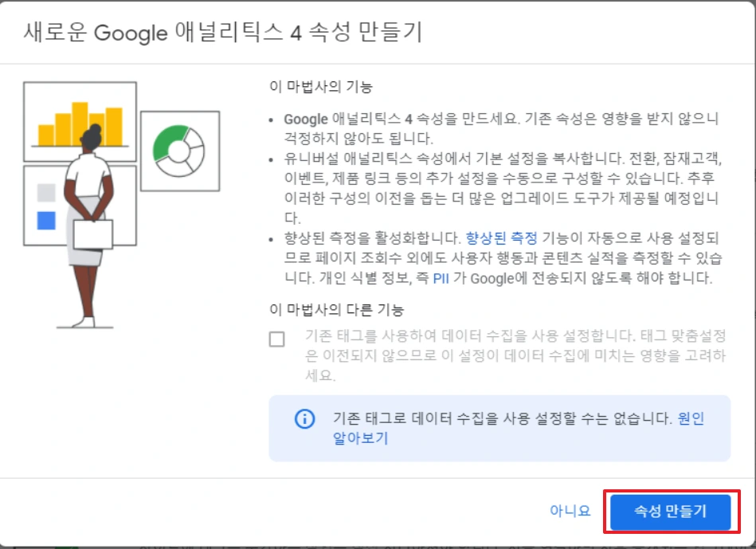Click the dialog title 새로운 Google 애널리틱스 4 속성 만들기
Viewport: 756px width, 549px height.
(223, 33)
